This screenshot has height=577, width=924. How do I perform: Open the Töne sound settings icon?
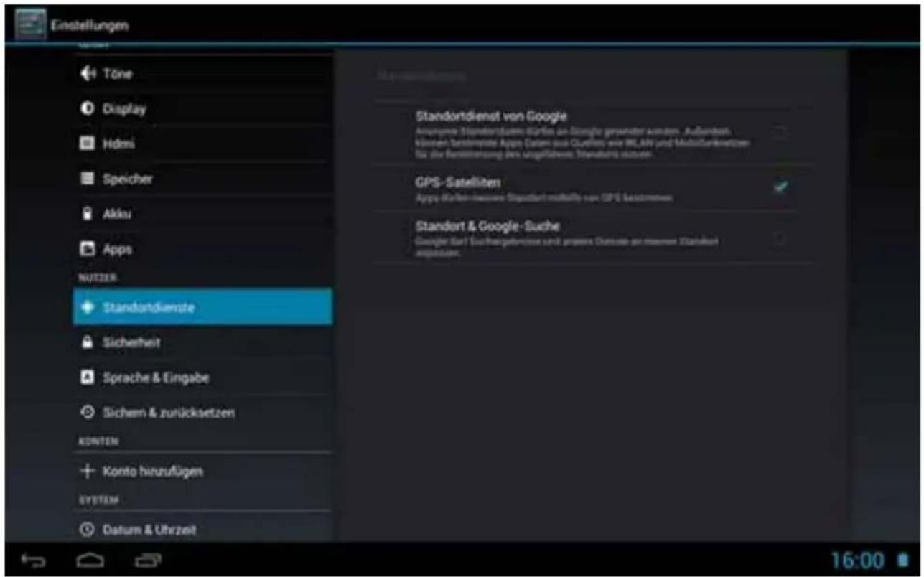click(x=87, y=74)
